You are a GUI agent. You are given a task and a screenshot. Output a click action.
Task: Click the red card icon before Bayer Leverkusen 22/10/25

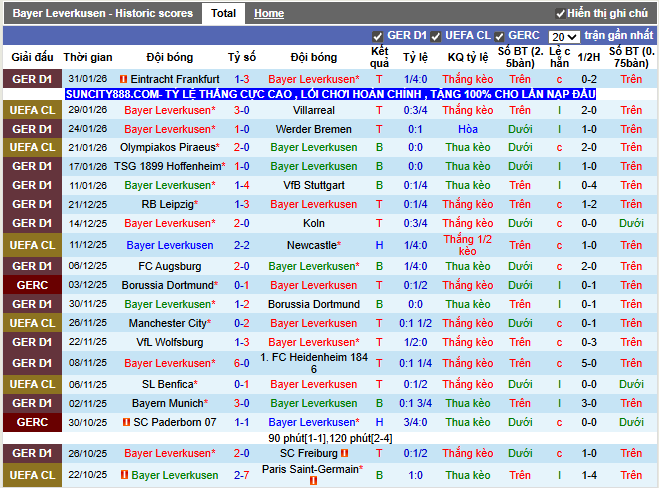coord(124,475)
